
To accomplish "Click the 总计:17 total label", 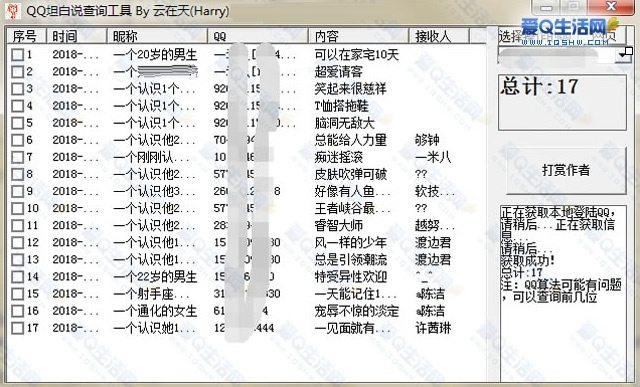I will pyautogui.click(x=540, y=87).
